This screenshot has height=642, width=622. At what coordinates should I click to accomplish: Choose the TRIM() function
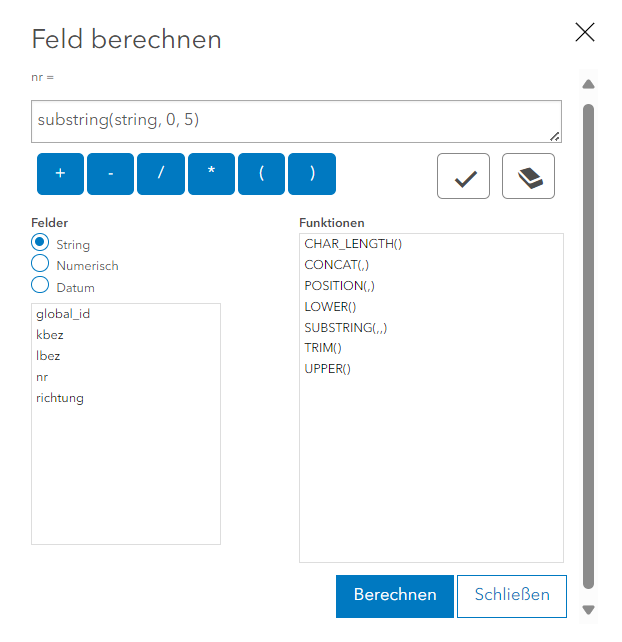tap(431, 348)
